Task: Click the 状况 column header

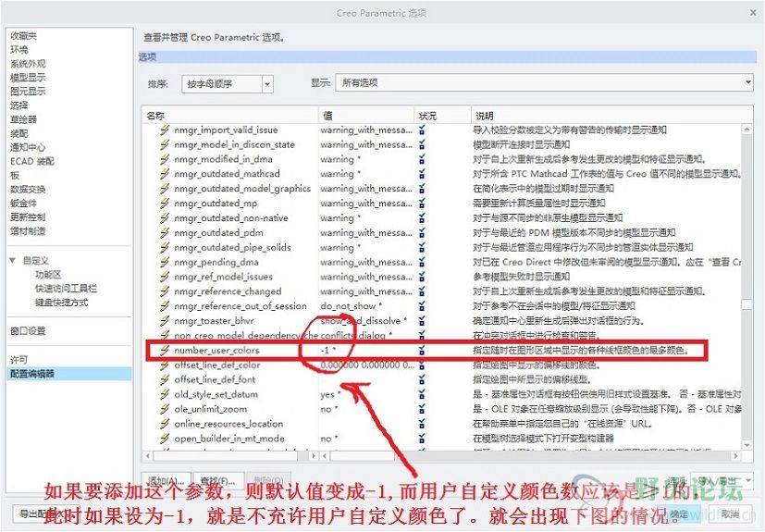Action: 442,116
